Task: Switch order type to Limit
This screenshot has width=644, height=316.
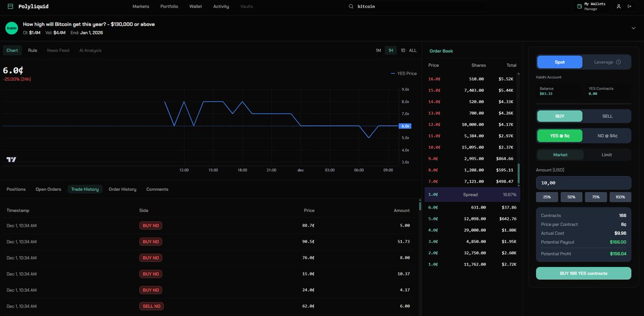Action: [607, 155]
